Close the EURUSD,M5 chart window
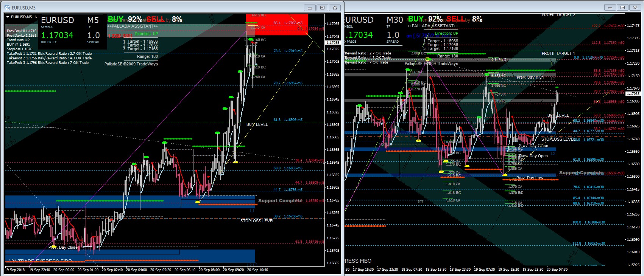This screenshot has width=644, height=276. (x=335, y=8)
